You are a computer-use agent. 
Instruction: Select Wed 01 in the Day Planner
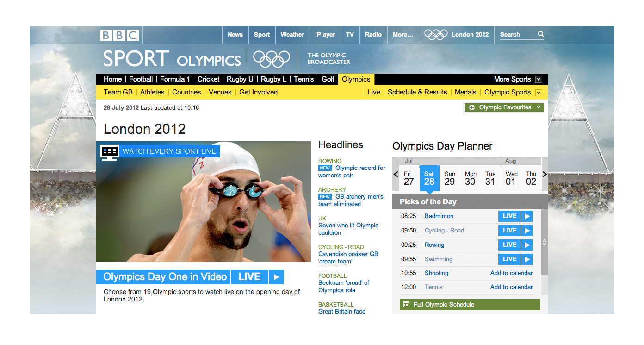pos(511,178)
